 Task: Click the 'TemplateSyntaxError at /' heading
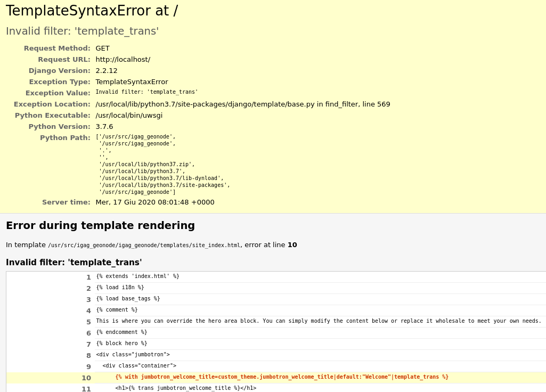pos(92,11)
